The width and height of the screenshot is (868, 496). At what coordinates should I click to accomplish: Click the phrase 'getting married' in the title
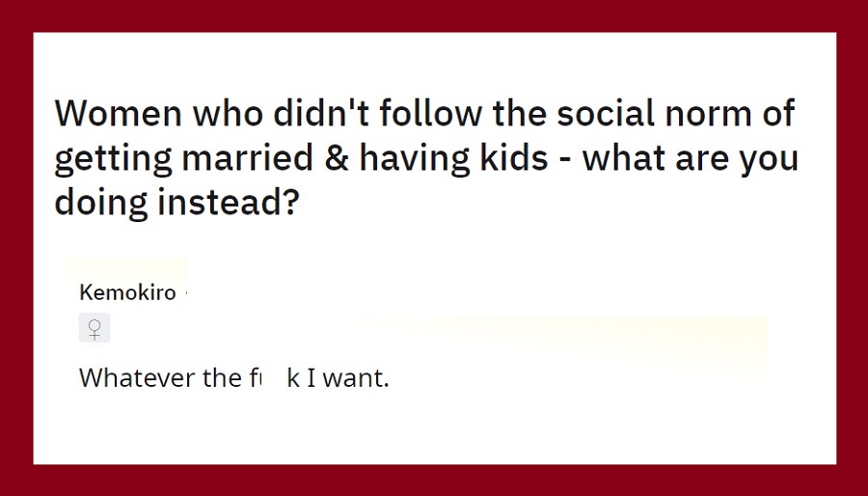coord(184,159)
